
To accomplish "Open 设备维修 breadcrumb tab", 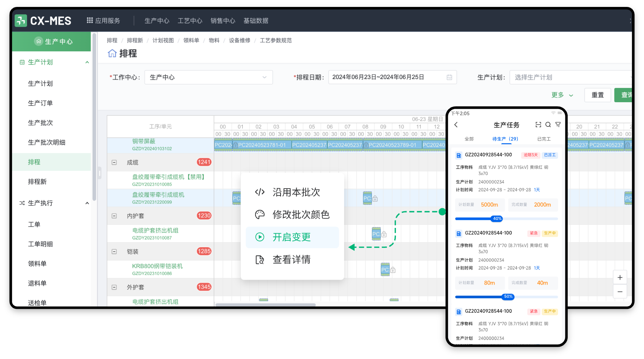I will pos(240,40).
